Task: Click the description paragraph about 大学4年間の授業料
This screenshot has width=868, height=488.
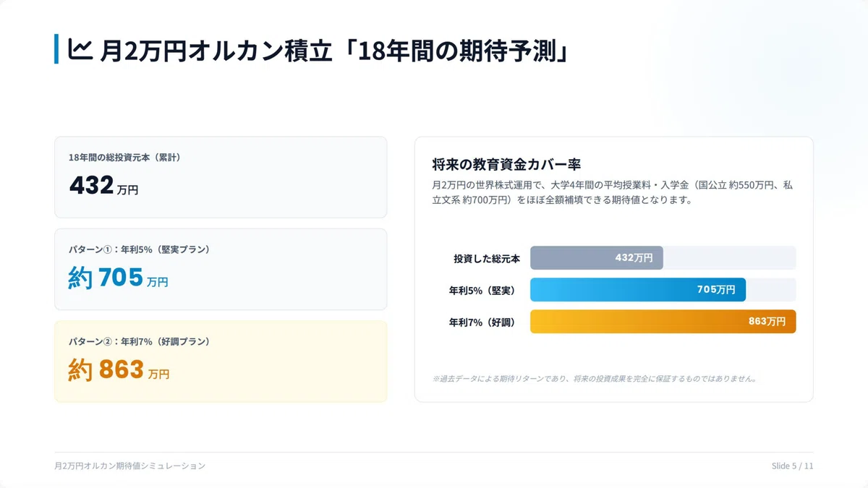Action: pos(612,192)
